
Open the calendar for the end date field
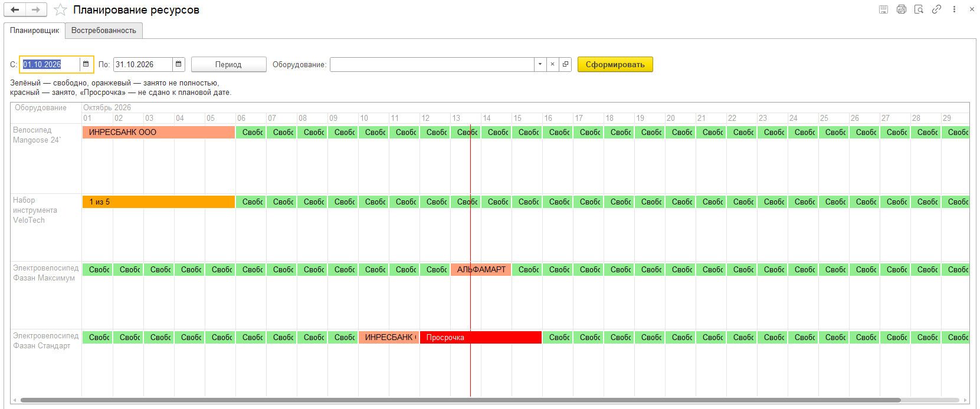[x=179, y=64]
